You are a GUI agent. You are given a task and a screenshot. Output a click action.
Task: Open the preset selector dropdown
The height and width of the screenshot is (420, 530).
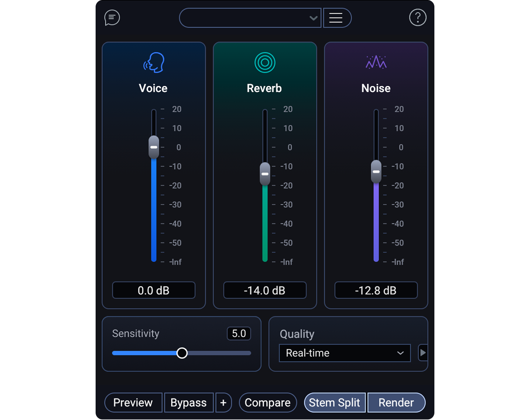[x=250, y=18]
